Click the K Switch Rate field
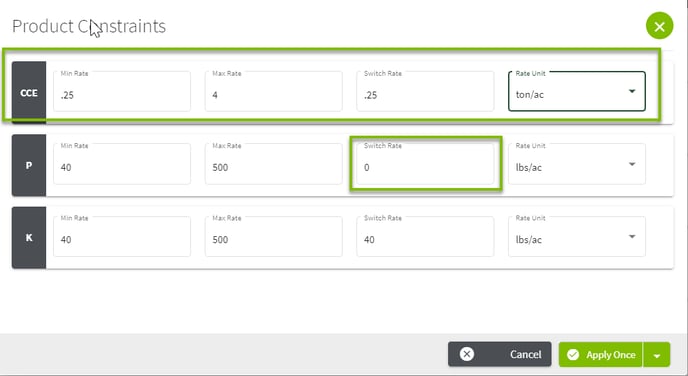This screenshot has width=688, height=376. tap(425, 236)
